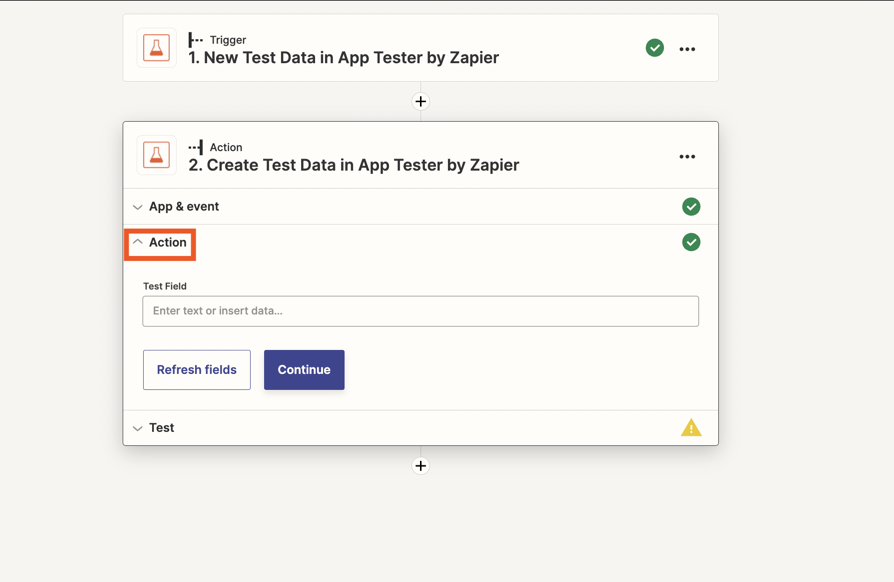Click the green checkmark beside App & event
Image resolution: width=894 pixels, height=582 pixels.
point(691,206)
